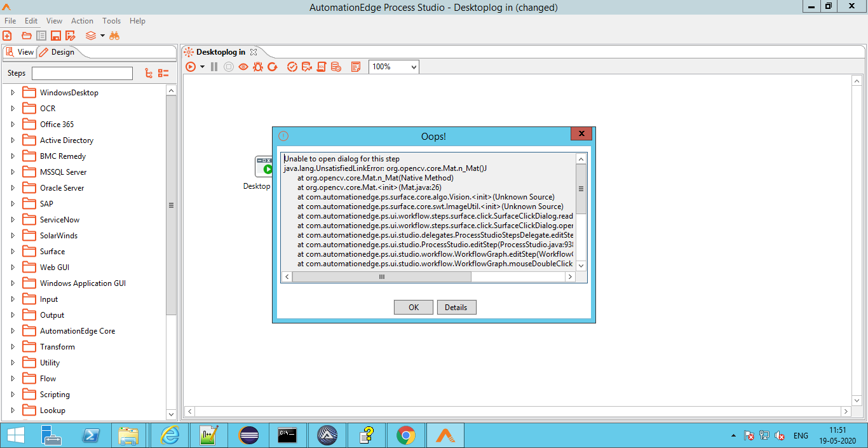Select the SolarWinds step category
868x448 pixels.
tap(58, 236)
